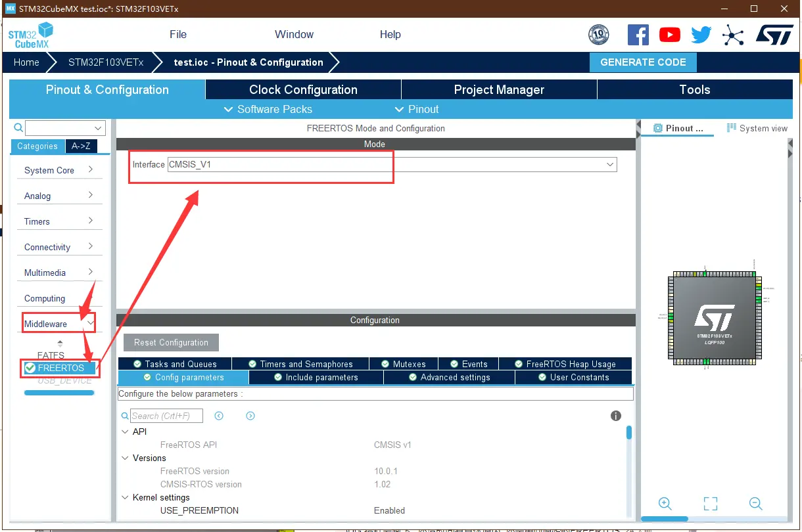
Task: Zoom in on the chip pinout view
Action: pos(665,504)
